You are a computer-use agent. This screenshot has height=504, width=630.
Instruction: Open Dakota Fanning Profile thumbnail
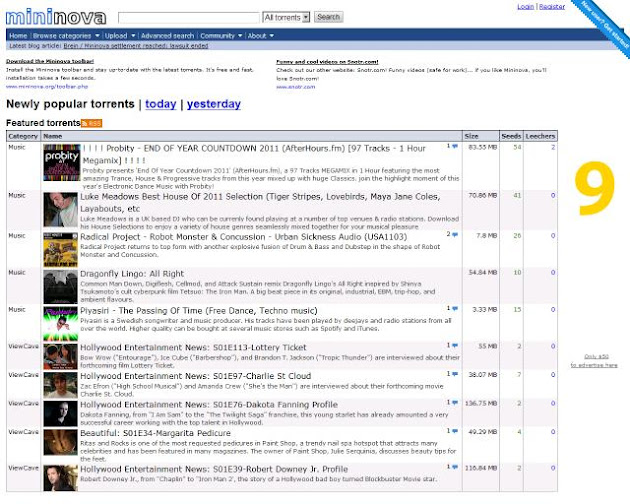(60, 414)
